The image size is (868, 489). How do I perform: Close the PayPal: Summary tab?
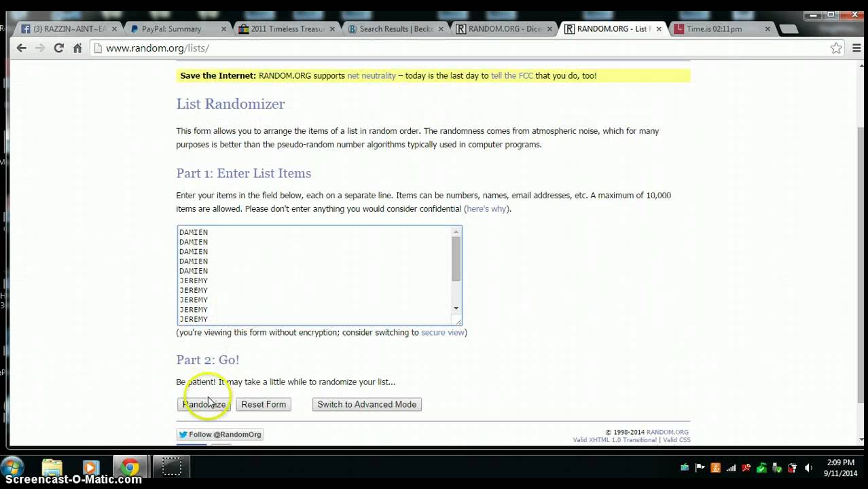pyautogui.click(x=224, y=29)
